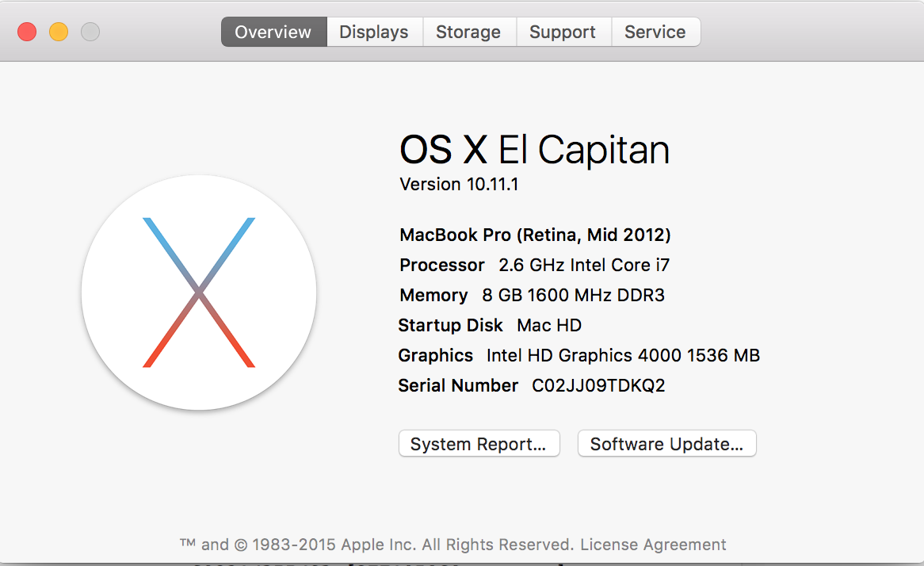This screenshot has width=924, height=566.
Task: Open the License Agreement link
Action: pyautogui.click(x=653, y=545)
